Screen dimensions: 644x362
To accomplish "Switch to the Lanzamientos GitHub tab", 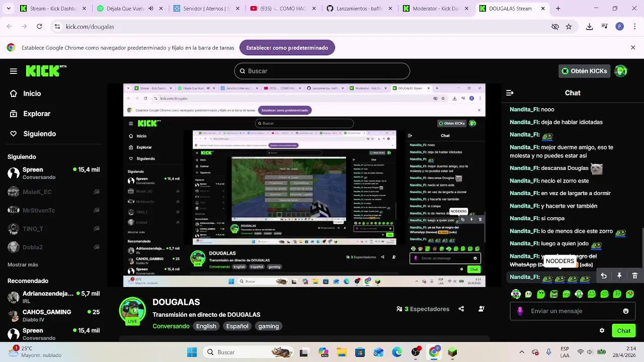I will [359, 9].
